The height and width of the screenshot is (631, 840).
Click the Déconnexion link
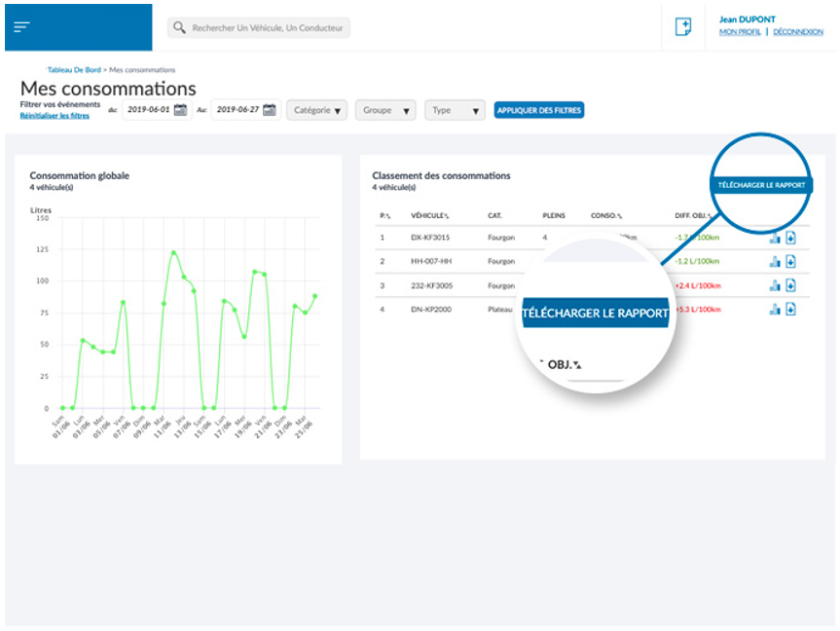click(798, 32)
